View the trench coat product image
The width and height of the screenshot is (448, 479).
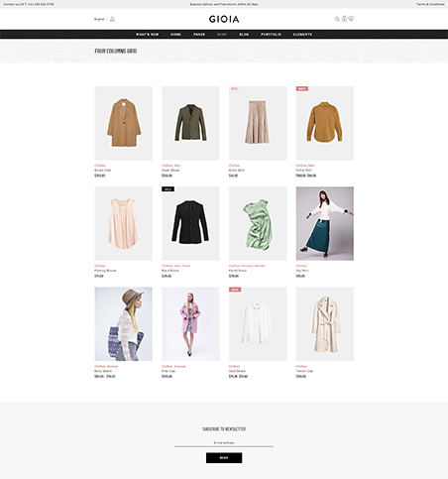coord(325,324)
